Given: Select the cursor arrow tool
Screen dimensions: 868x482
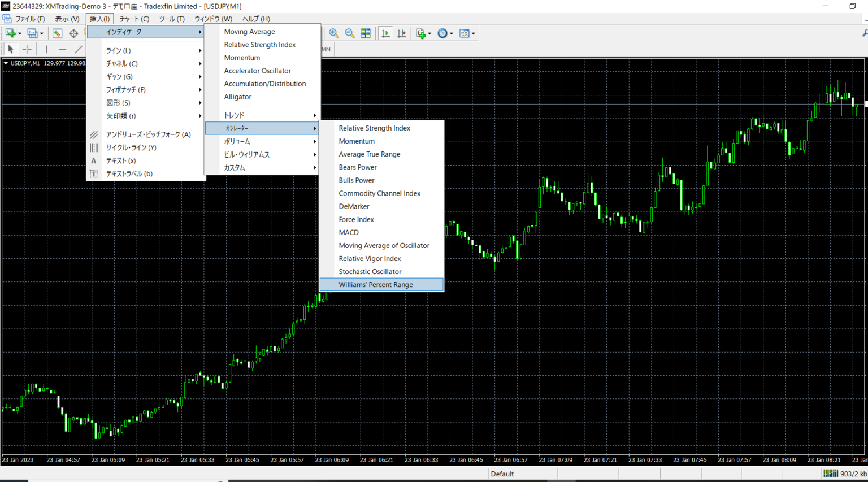Looking at the screenshot, I should 10,49.
